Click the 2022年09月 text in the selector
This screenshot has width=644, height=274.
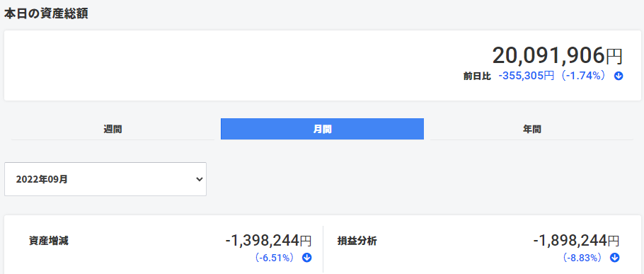(42, 180)
